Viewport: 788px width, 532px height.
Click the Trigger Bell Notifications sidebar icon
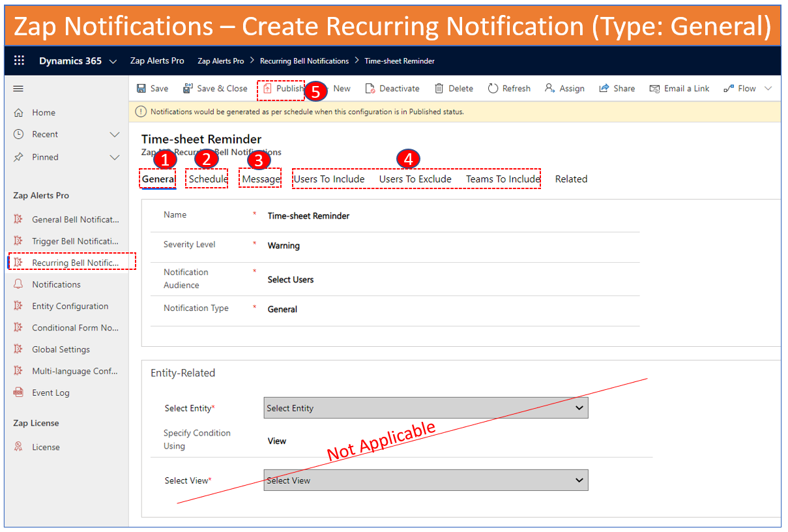[18, 241]
